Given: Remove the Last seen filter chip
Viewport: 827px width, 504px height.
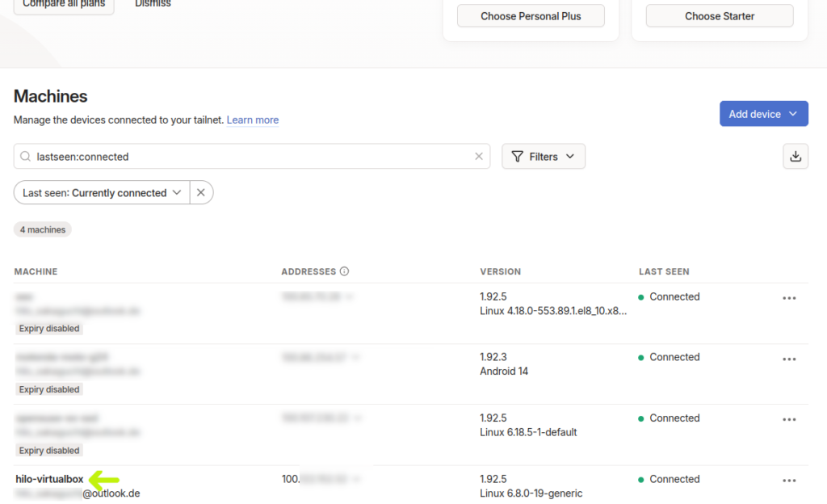Looking at the screenshot, I should click(201, 193).
